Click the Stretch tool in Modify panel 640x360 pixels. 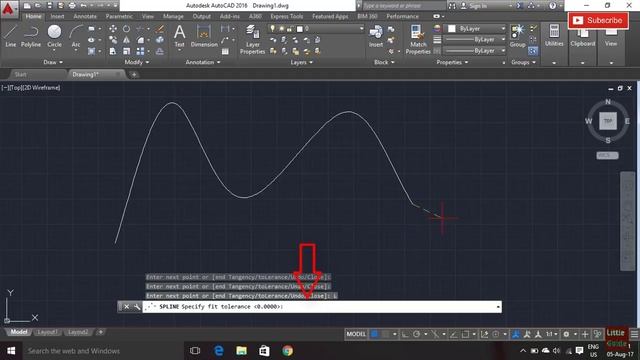tap(113, 51)
